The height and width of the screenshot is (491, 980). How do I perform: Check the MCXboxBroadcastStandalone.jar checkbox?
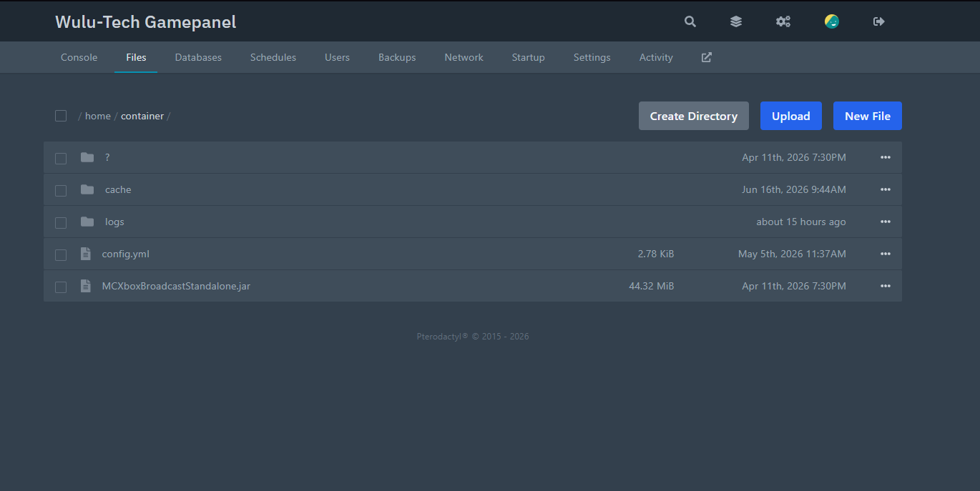[x=61, y=287]
